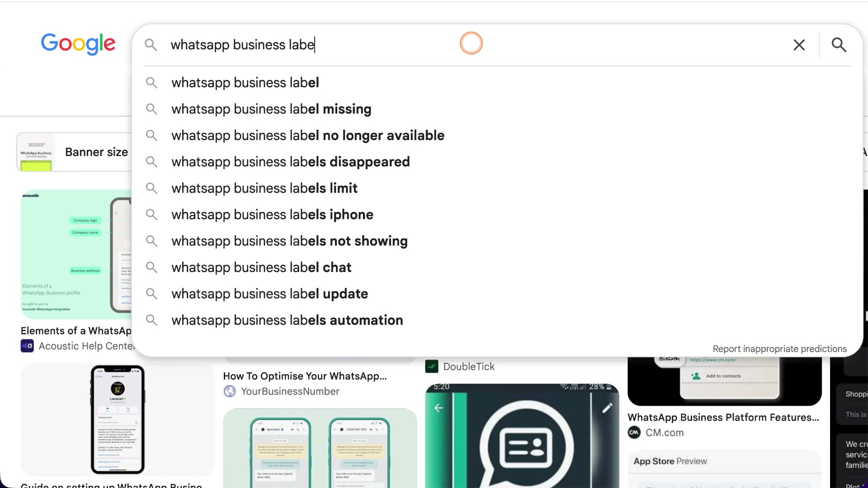868x488 pixels.
Task: Choose 'whatsapp business labels disappeared' suggestion
Action: 497,162
